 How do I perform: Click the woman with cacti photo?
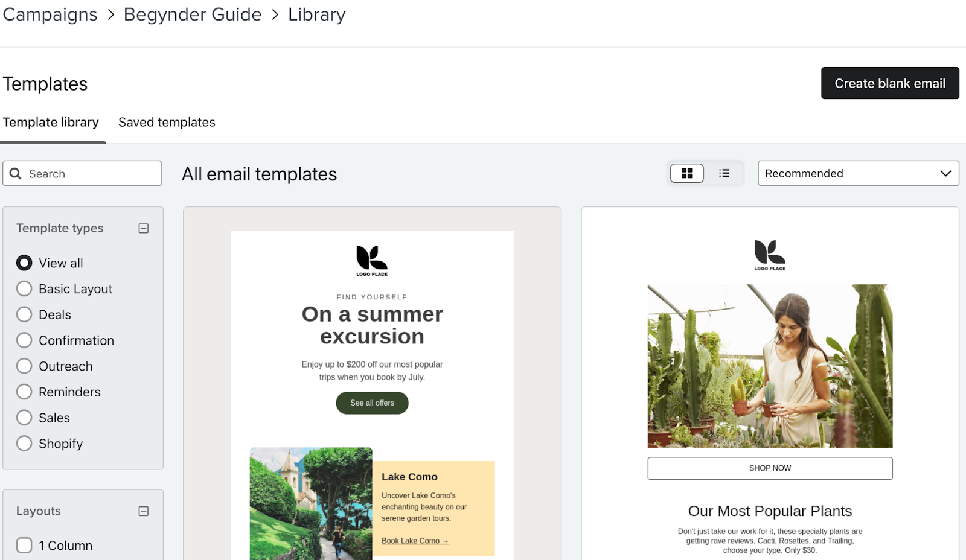click(770, 366)
